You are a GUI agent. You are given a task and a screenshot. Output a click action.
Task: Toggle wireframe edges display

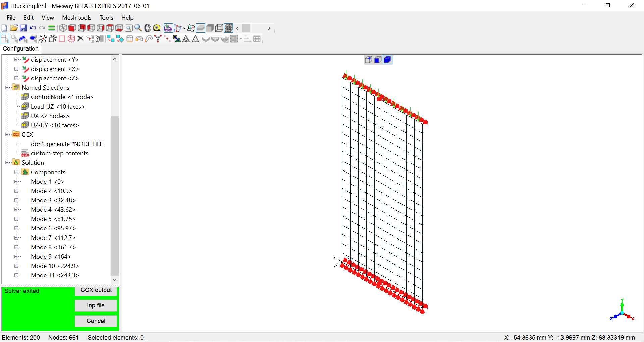coord(219,28)
